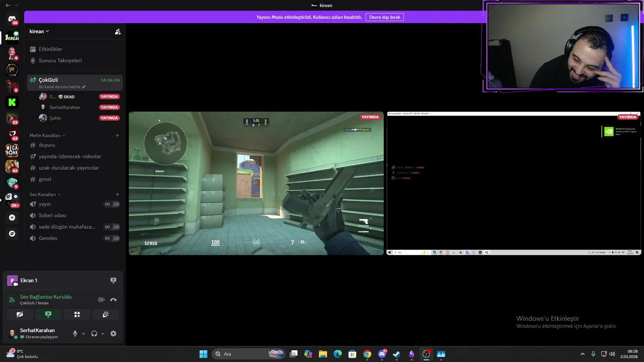
Task: Stop streaming Ekran 1
Action: [113, 281]
